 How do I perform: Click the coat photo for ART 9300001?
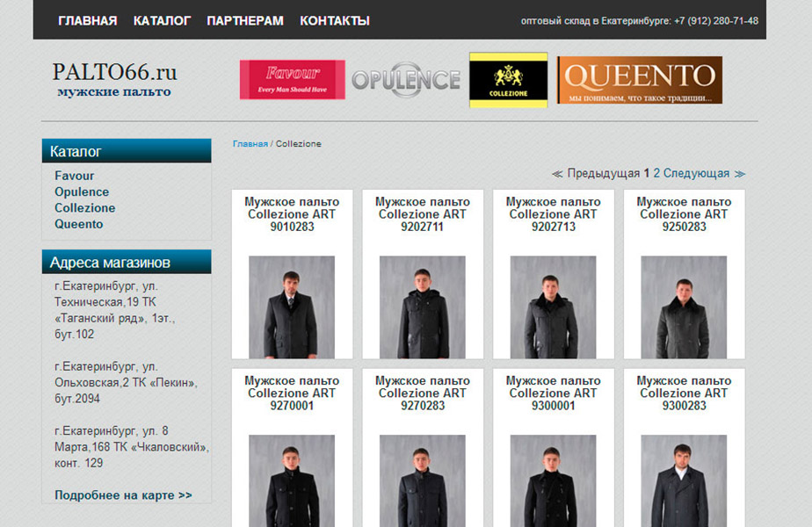[553, 481]
